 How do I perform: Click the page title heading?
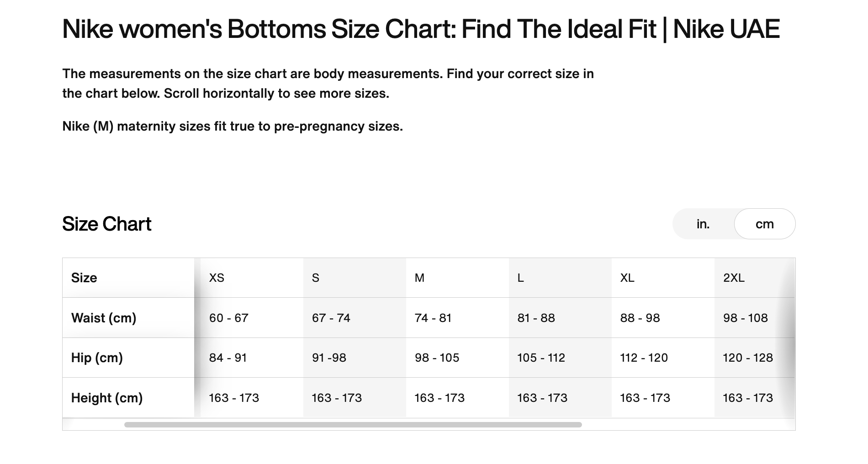pos(420,29)
